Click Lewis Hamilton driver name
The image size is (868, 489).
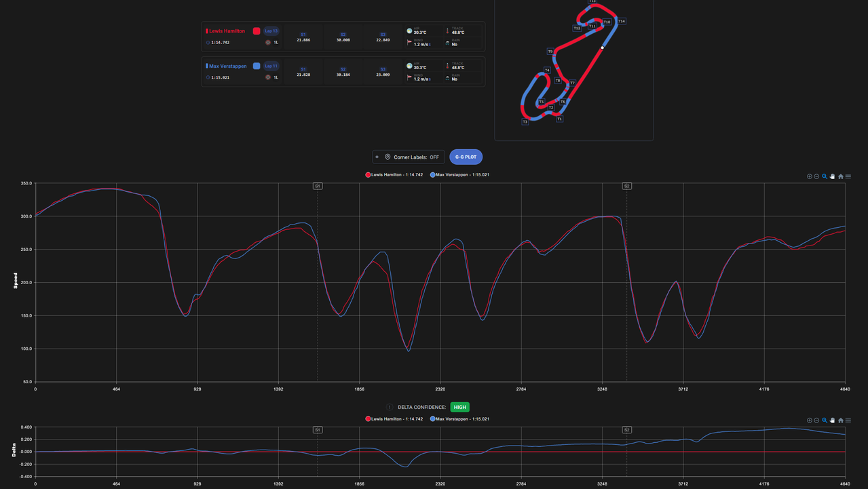click(x=227, y=31)
